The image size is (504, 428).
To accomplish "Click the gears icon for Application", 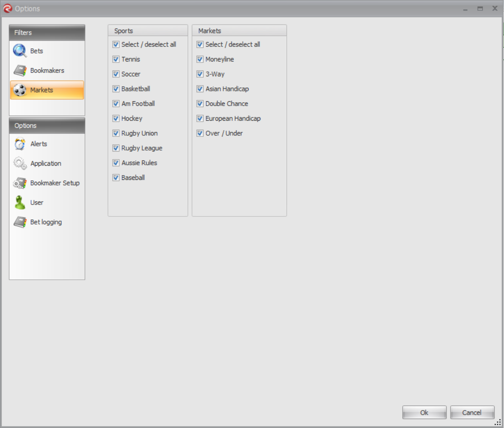I will [x=20, y=163].
